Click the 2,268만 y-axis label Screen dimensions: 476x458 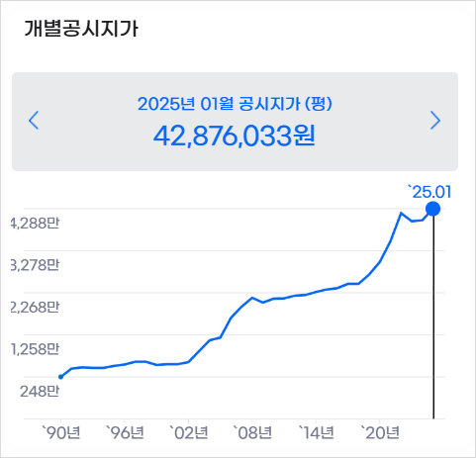pyautogui.click(x=36, y=307)
